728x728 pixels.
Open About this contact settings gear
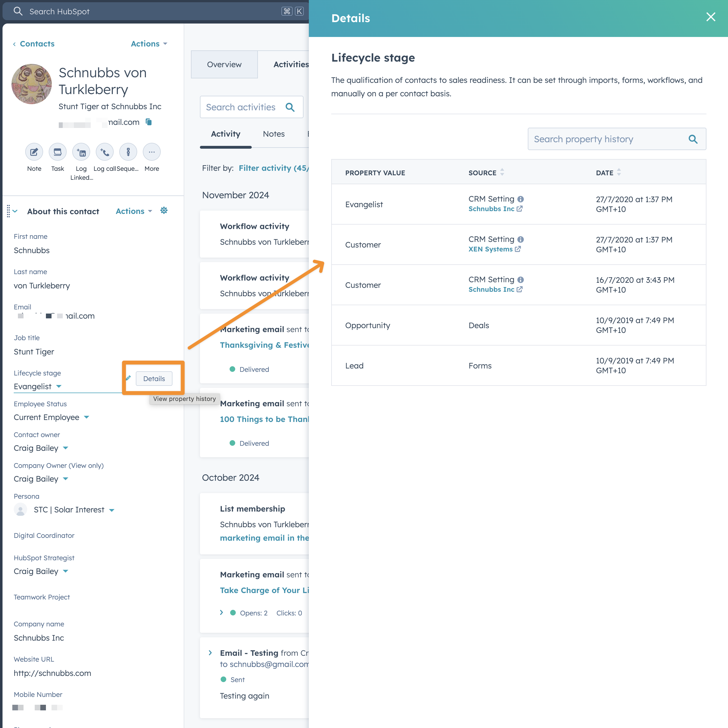click(x=164, y=211)
